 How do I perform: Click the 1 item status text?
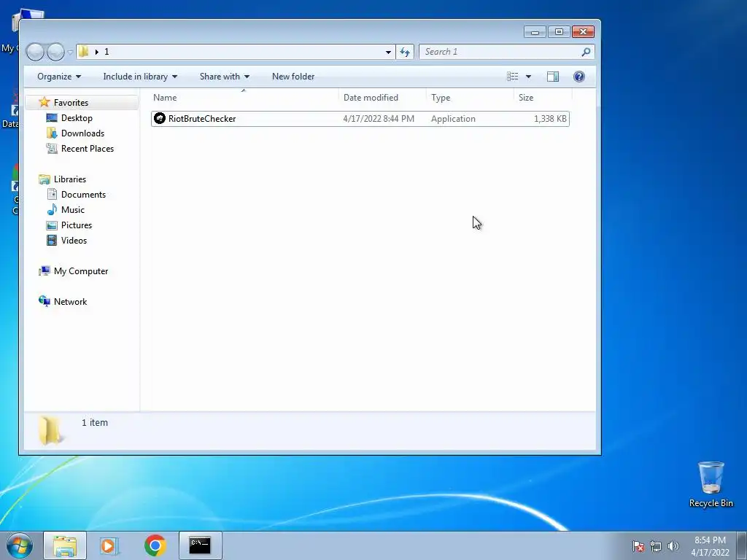coord(95,422)
